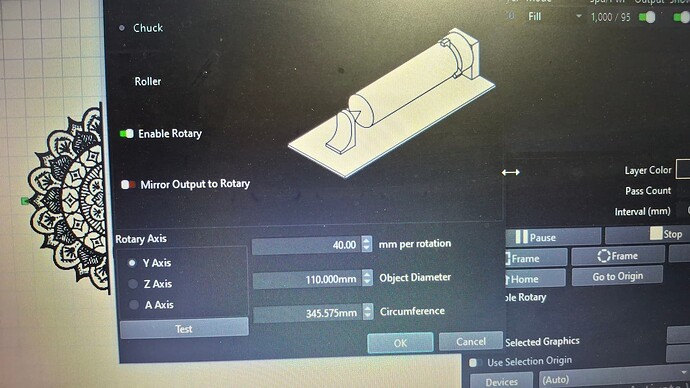This screenshot has height=388, width=690.
Task: Select the Y Axis radio button
Action: [132, 263]
